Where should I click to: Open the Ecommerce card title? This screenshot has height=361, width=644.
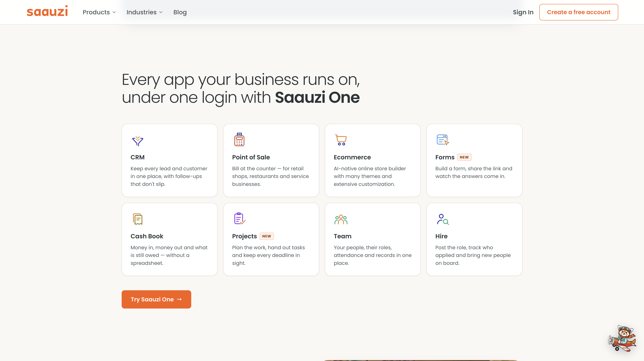pos(352,157)
